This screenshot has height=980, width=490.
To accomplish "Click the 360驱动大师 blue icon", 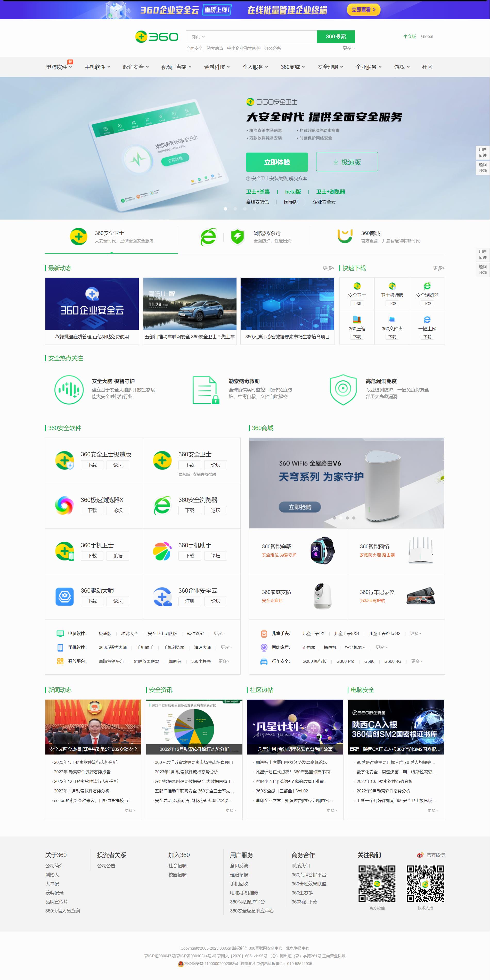I will point(64,597).
